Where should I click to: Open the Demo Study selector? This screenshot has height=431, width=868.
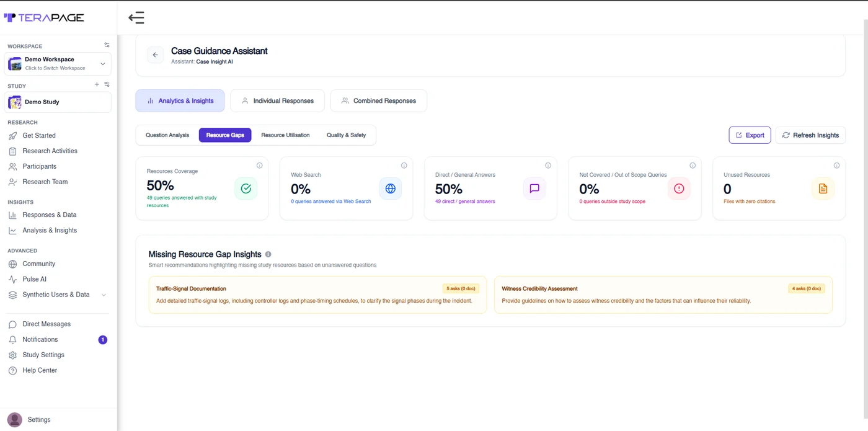coord(58,102)
